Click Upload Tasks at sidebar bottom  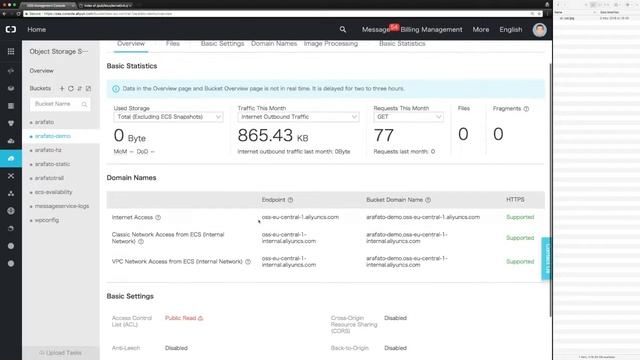tap(61, 353)
